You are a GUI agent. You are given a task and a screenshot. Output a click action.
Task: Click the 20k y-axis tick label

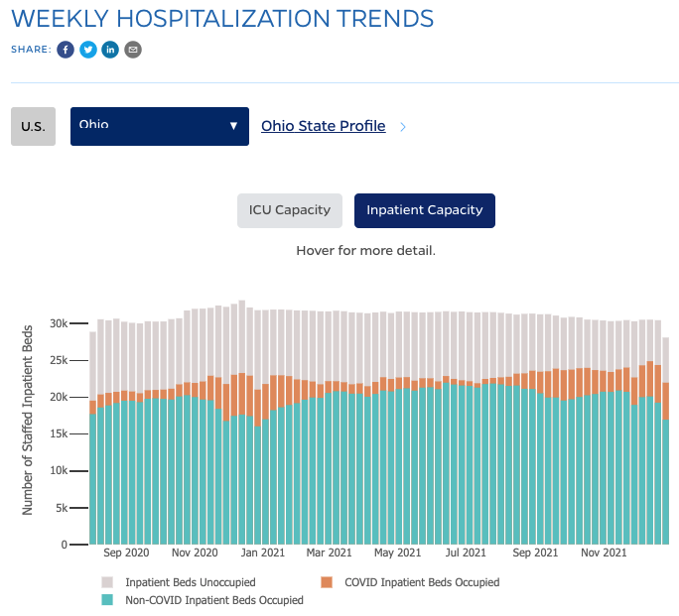[59, 397]
